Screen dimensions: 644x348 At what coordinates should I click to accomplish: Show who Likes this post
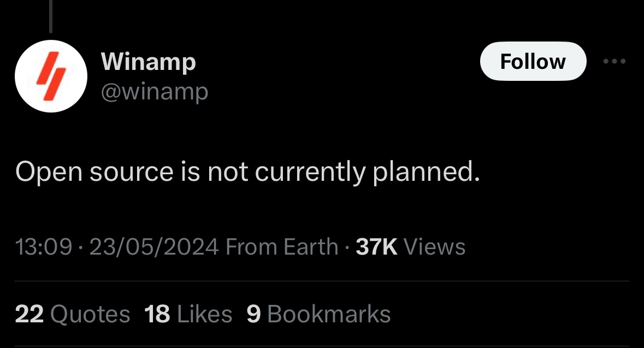pyautogui.click(x=204, y=314)
